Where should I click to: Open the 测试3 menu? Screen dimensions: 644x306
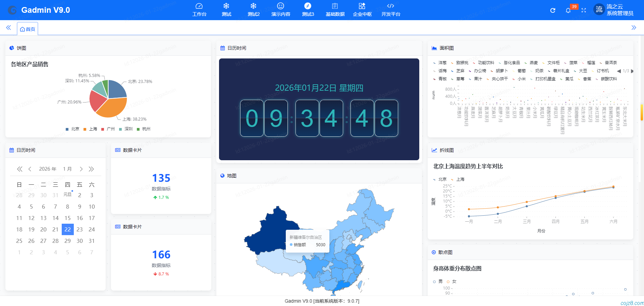click(308, 10)
